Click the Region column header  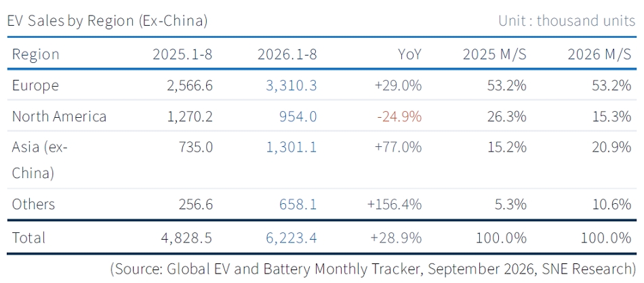coord(36,54)
